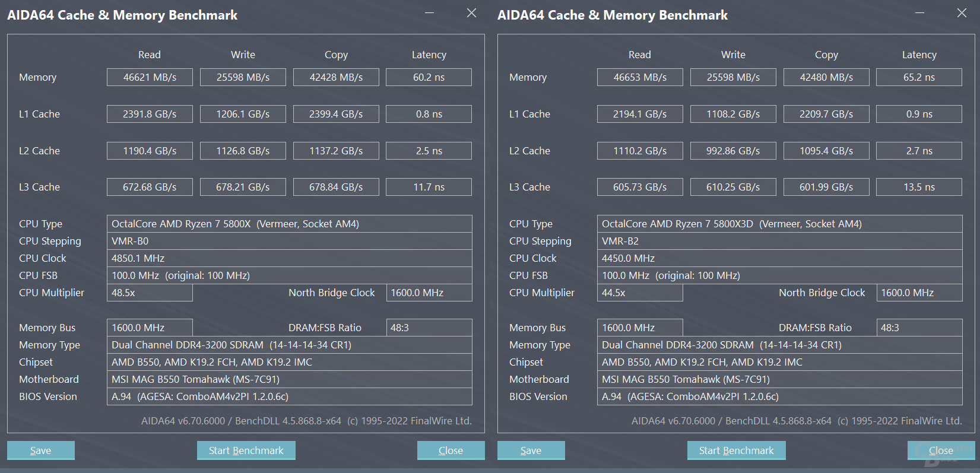Select L1 Cache Latency 0.8 ns

coord(429,114)
